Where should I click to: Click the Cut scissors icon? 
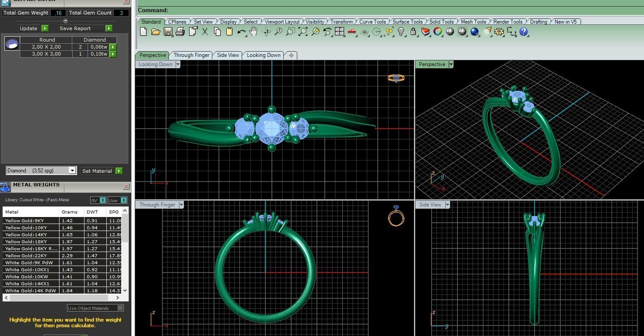[x=205, y=31]
